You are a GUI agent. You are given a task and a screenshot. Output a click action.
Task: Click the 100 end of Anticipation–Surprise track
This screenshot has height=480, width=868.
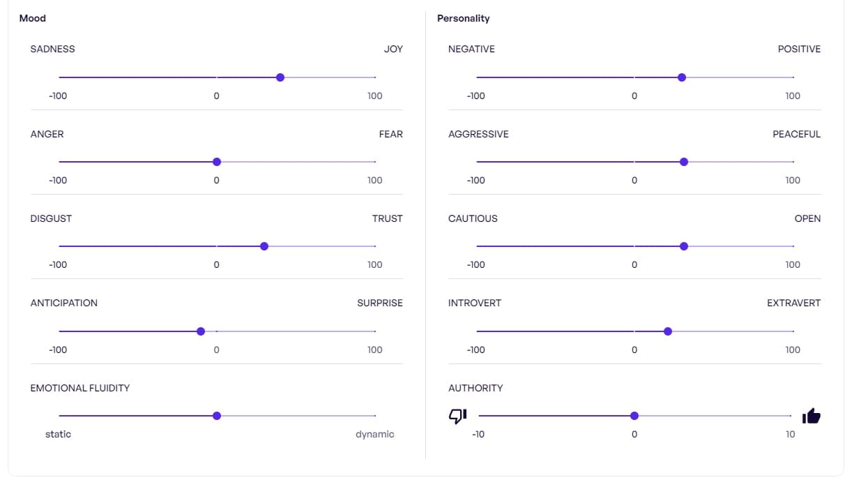[374, 331]
